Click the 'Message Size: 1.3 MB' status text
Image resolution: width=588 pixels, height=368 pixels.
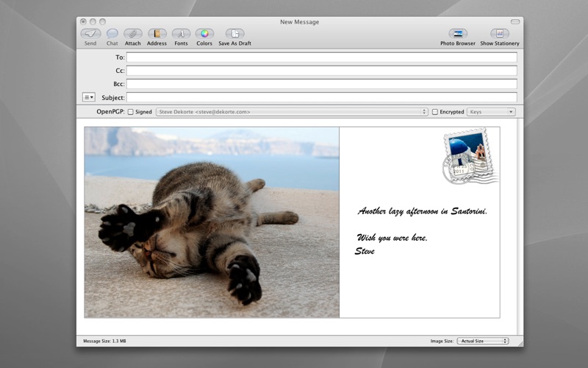click(104, 341)
